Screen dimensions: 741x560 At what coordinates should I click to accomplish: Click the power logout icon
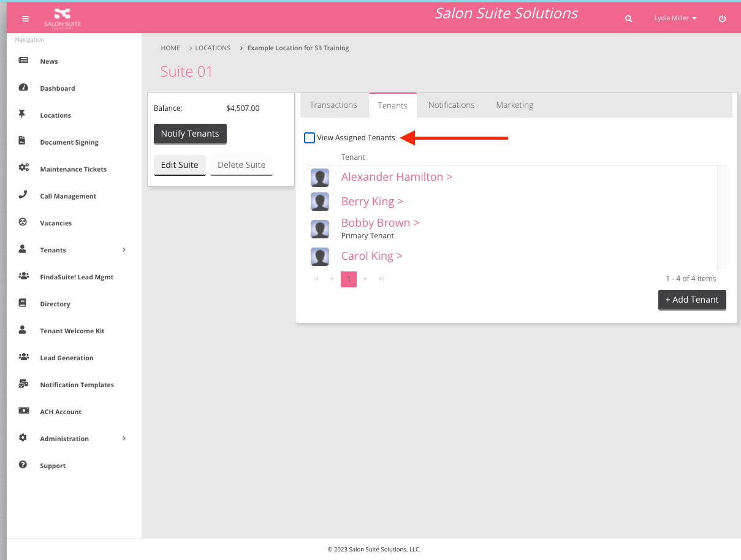pos(722,19)
